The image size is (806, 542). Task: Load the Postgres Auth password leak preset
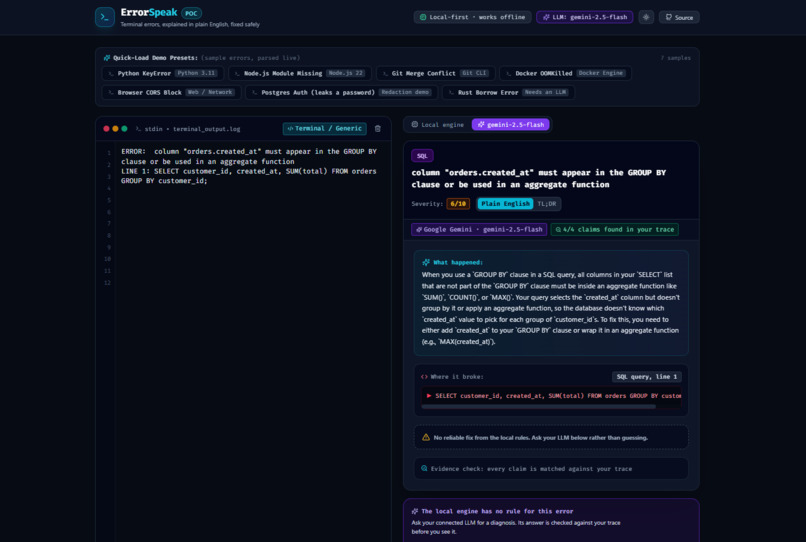341,93
